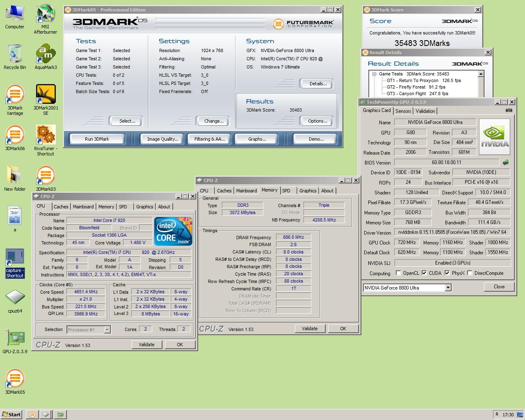Open SPD tab in the CPU-Z Memory window

click(286, 191)
